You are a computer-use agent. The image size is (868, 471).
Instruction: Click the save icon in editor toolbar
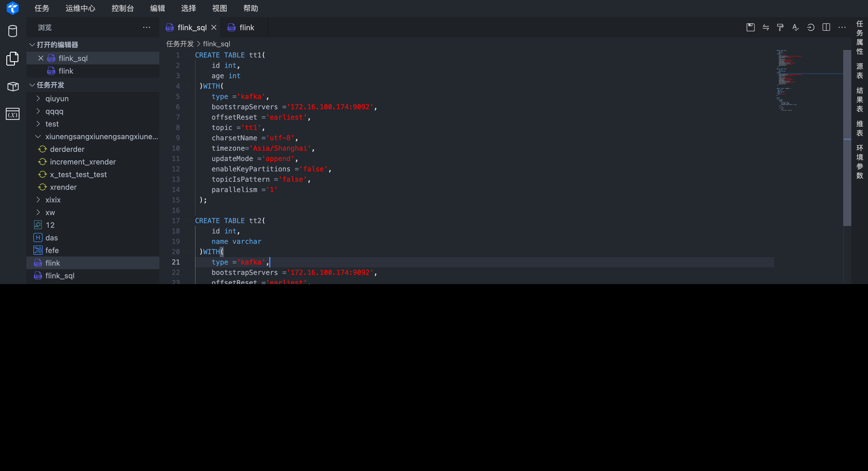(750, 27)
